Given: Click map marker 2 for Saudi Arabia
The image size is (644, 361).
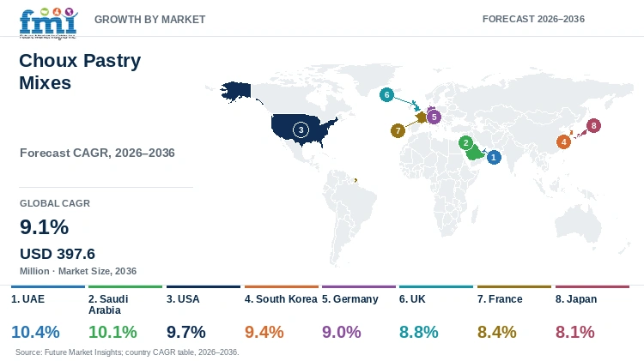Looking at the screenshot, I should tap(465, 142).
